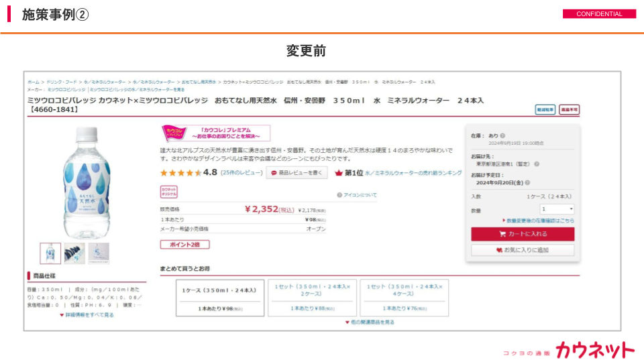
Task: Click the ポイント2倍 badge
Action: [x=185, y=245]
